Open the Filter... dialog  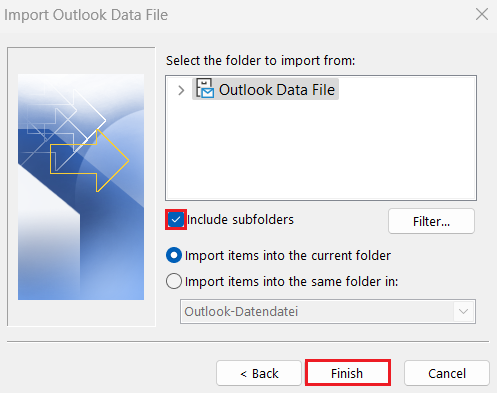(431, 221)
